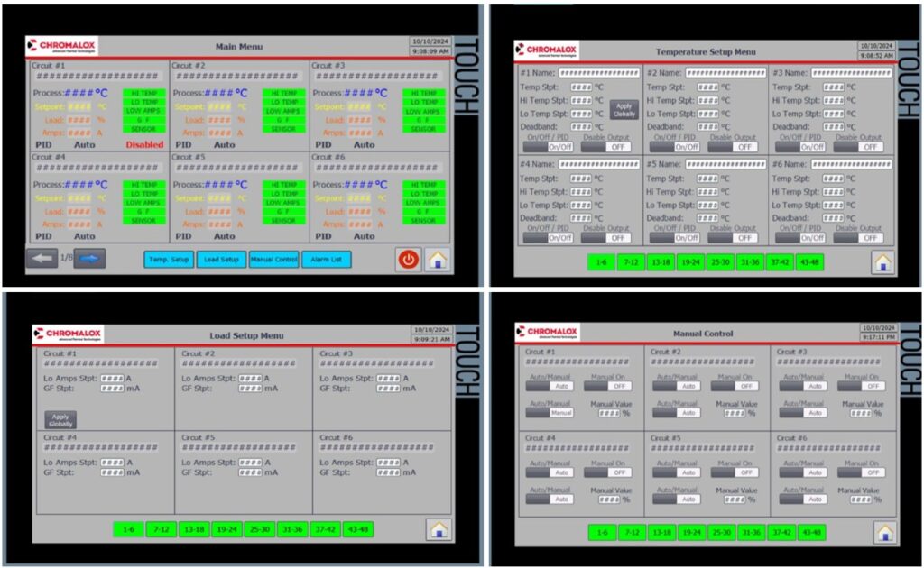924x568 pixels.
Task: Go home from Temperature Setup Menu screen
Action: [882, 262]
